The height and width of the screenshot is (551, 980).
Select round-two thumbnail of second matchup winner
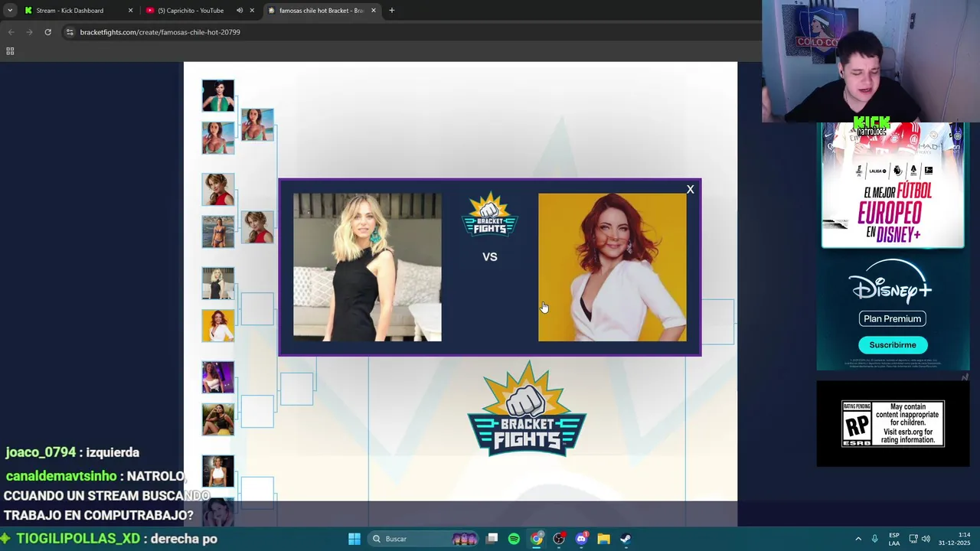(x=257, y=227)
